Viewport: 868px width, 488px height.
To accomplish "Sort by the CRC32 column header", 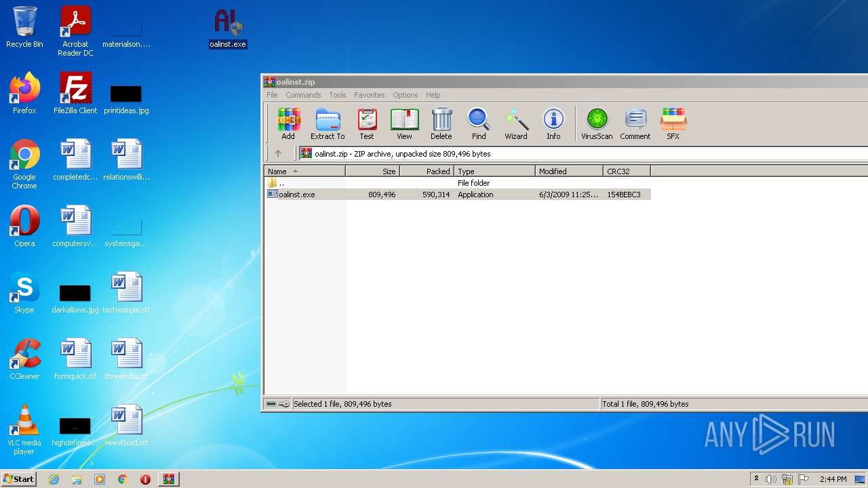I will [x=627, y=171].
